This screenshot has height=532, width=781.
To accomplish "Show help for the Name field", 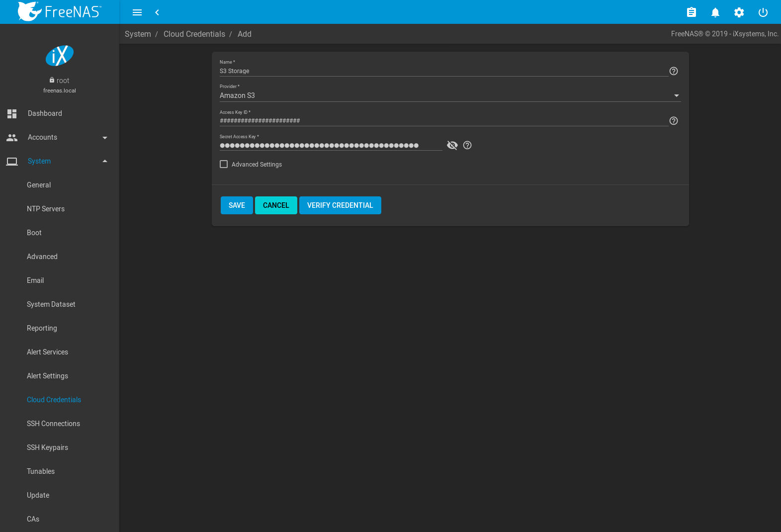I will pos(674,71).
